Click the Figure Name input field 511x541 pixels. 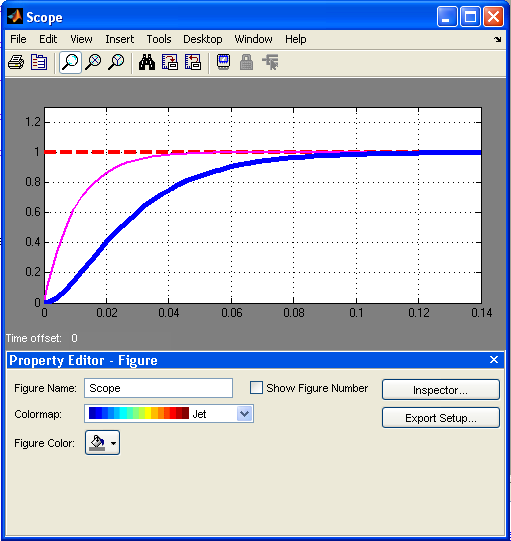tap(158, 388)
